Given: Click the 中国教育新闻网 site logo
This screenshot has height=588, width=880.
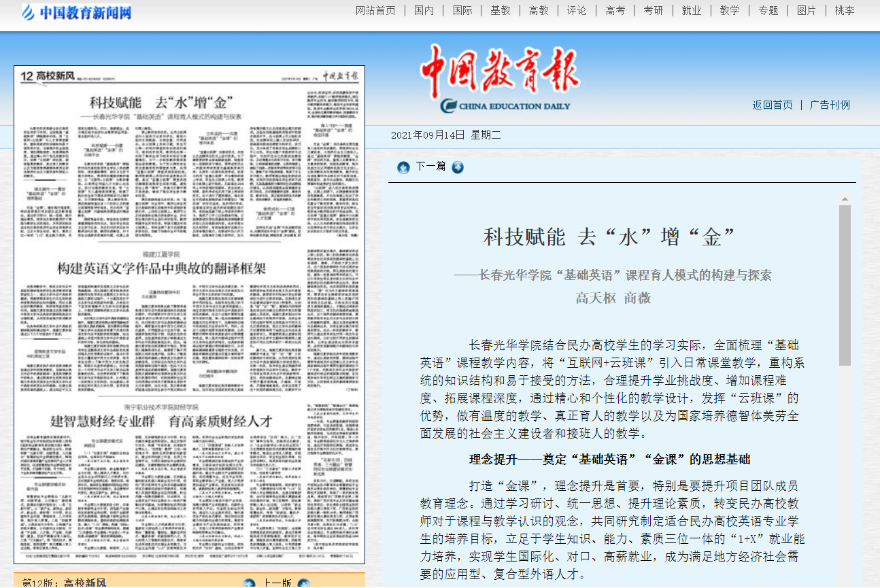Looking at the screenshot, I should [x=76, y=12].
